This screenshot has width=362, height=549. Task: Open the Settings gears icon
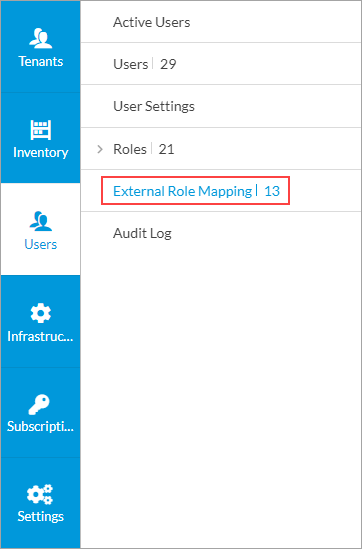(40, 494)
